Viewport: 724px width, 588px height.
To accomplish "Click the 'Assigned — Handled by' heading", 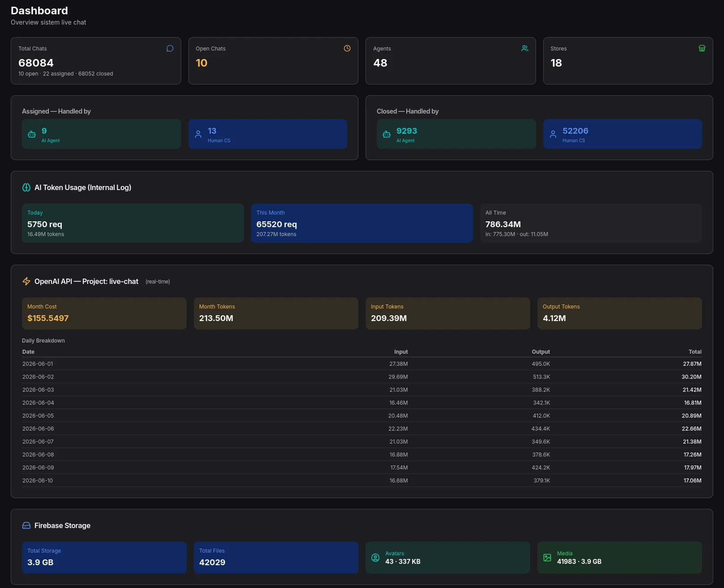I will [x=56, y=111].
